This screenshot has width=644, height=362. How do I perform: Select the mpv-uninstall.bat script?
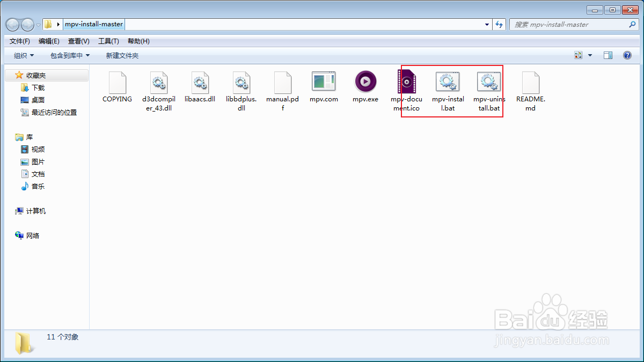pos(489,82)
